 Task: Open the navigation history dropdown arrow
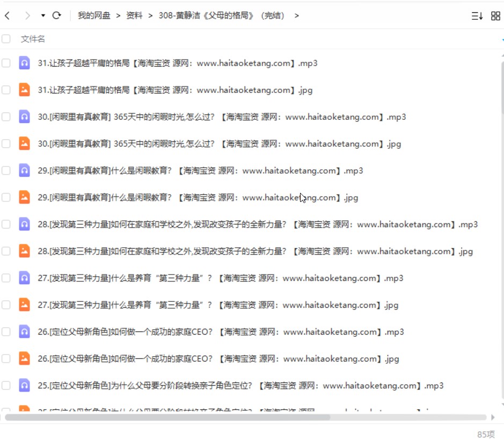tap(43, 16)
